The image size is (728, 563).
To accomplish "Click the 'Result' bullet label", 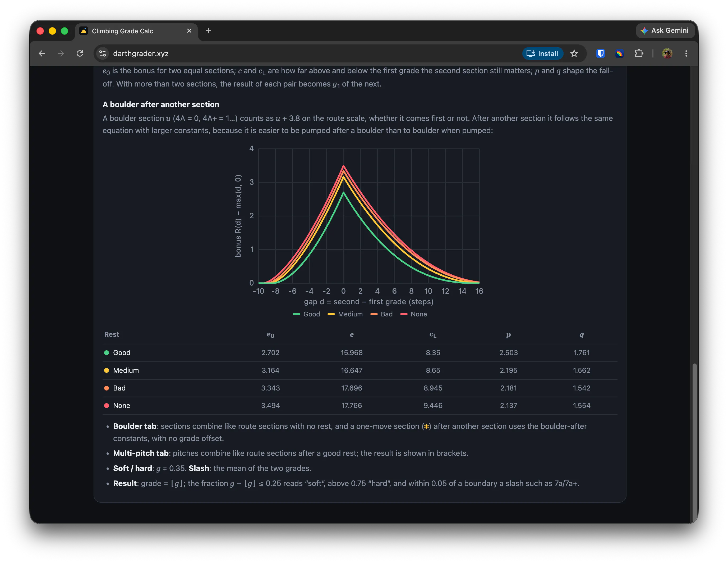I will tap(125, 483).
